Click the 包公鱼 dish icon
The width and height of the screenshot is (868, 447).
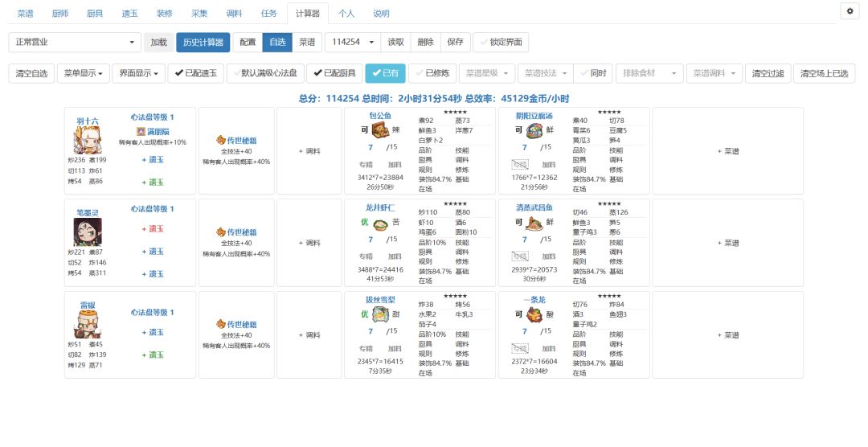[379, 131]
